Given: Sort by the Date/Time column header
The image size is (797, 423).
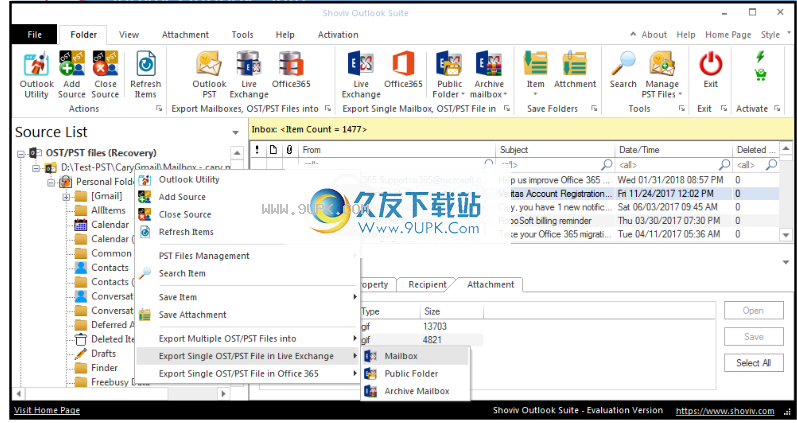Looking at the screenshot, I should click(x=673, y=149).
